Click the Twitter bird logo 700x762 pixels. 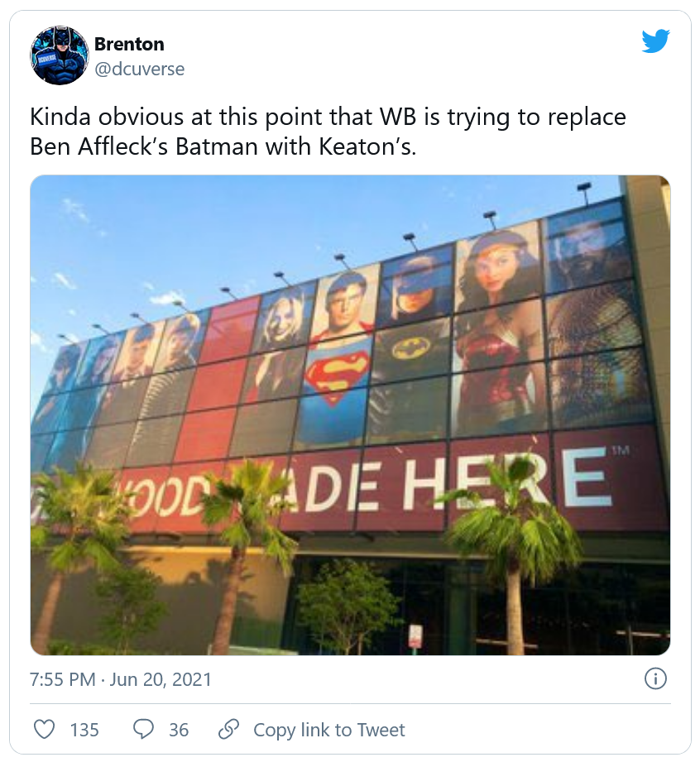pyautogui.click(x=654, y=41)
